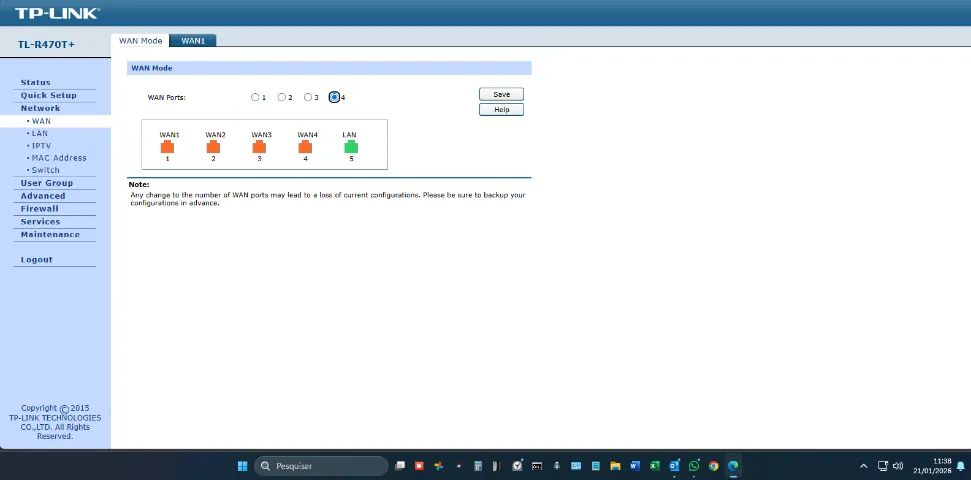
Task: Select 2 WAN ports radio button
Action: pyautogui.click(x=281, y=97)
